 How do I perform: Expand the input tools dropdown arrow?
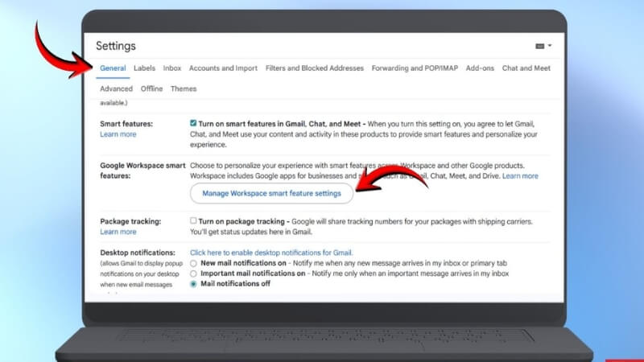click(x=550, y=46)
